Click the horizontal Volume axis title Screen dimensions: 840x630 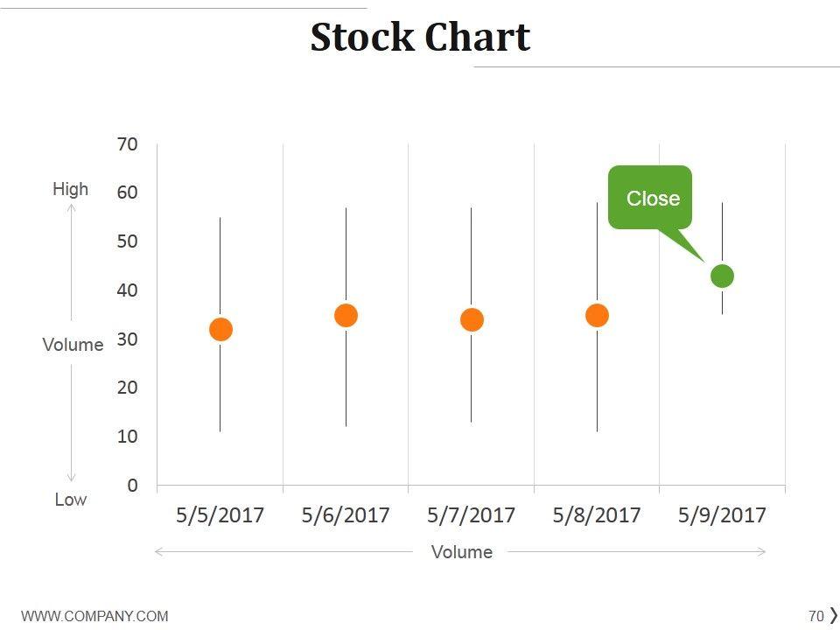[x=462, y=551]
